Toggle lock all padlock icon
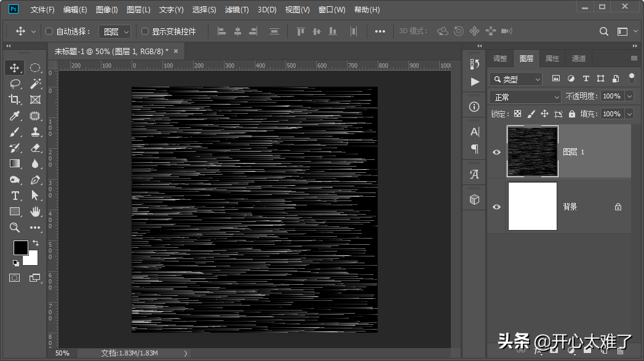 tap(572, 114)
